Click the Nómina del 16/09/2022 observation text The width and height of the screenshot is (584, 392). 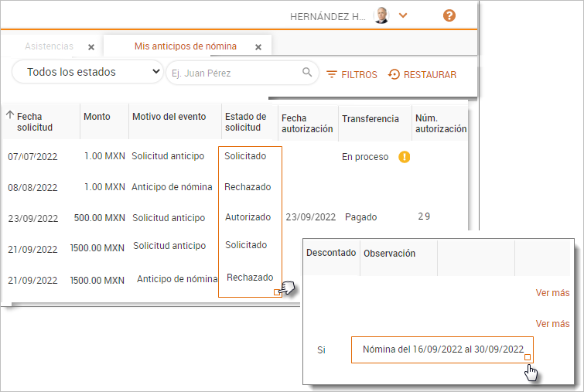click(x=442, y=349)
